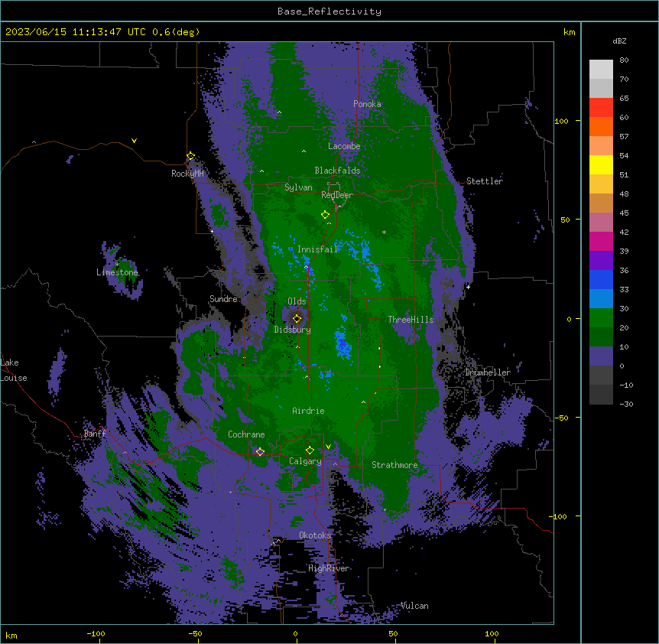Select the red swatch in dBZ legend
This screenshot has height=644, width=659.
[x=601, y=107]
